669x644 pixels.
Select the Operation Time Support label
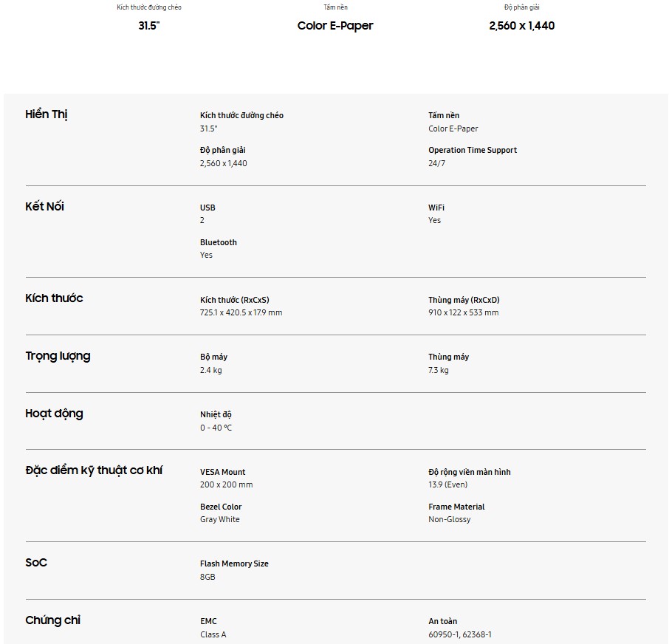click(x=472, y=150)
